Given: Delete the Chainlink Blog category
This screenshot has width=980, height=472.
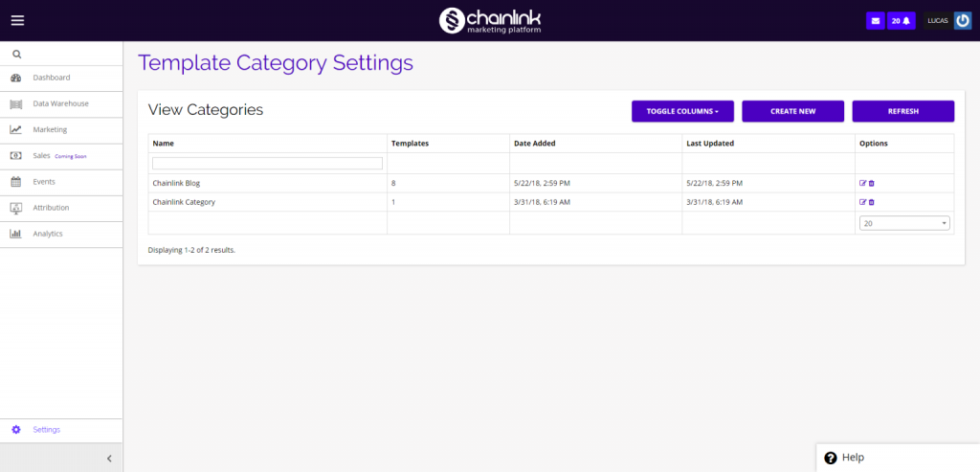Looking at the screenshot, I should pyautogui.click(x=872, y=183).
